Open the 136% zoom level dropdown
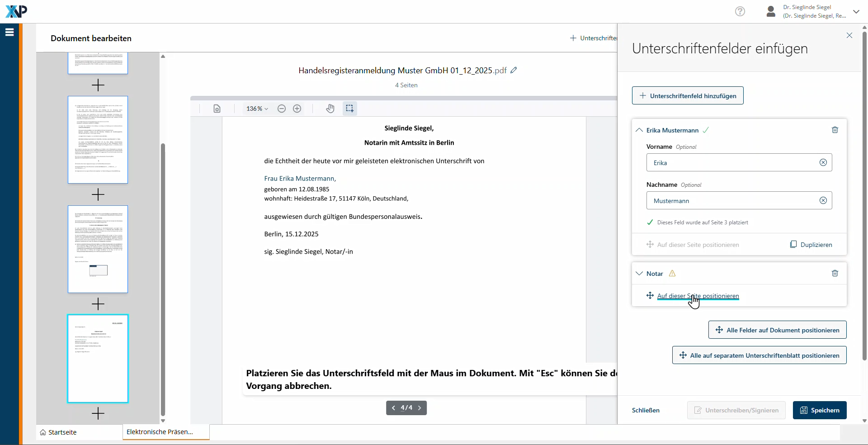The width and height of the screenshot is (868, 445). click(257, 109)
